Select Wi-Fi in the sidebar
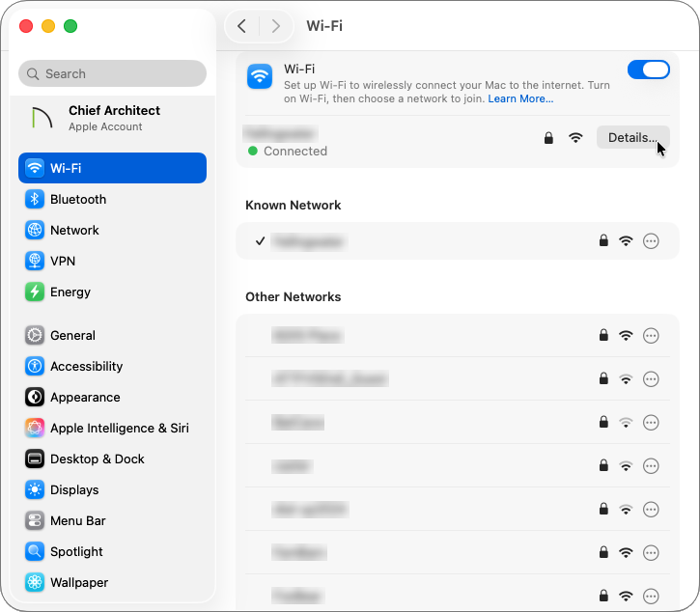 click(113, 168)
